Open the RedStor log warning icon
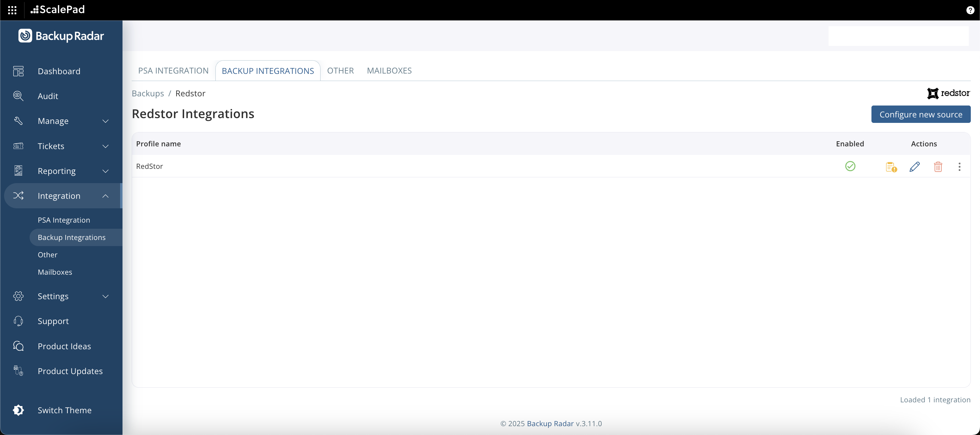This screenshot has height=435, width=980. (x=891, y=167)
